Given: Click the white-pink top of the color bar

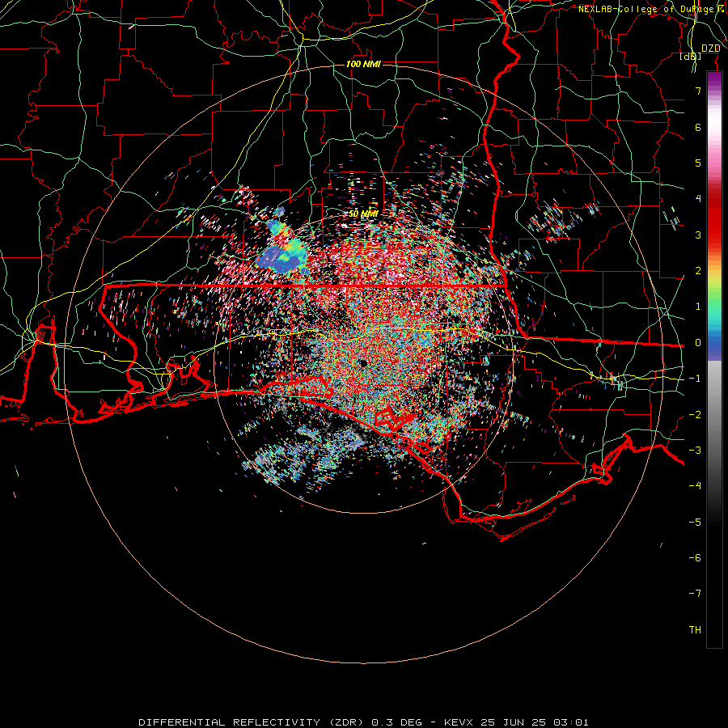Looking at the screenshot, I should pyautogui.click(x=714, y=121).
